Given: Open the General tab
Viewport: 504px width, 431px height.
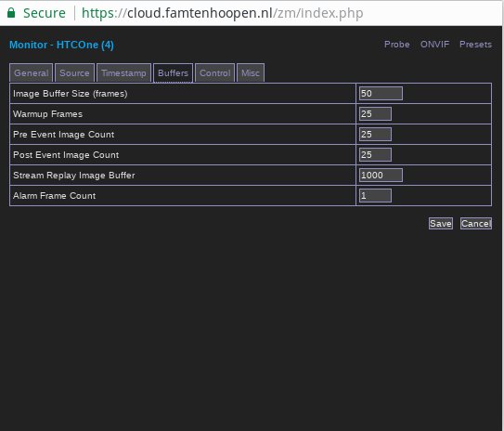Looking at the screenshot, I should (x=32, y=72).
